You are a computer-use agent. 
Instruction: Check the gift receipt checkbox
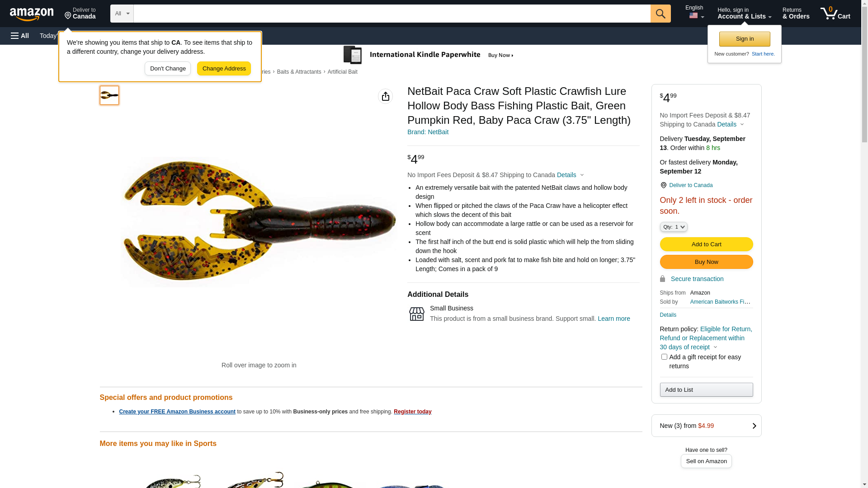click(664, 357)
